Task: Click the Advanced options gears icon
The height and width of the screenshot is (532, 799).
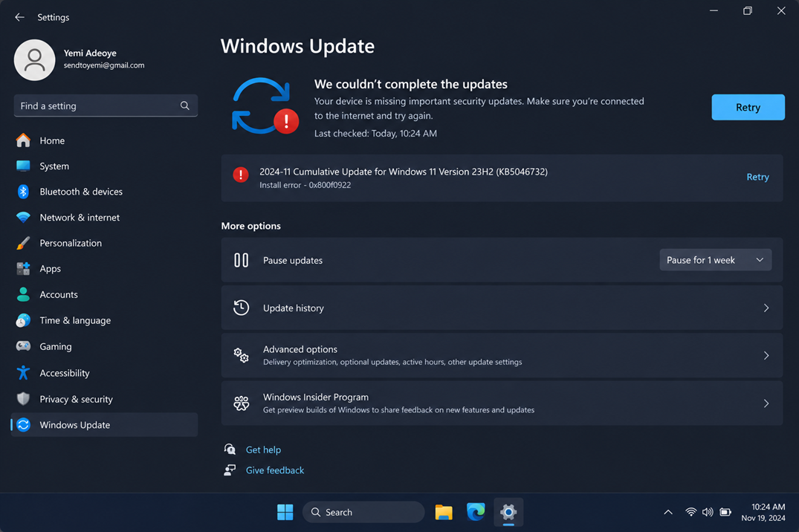Action: (241, 355)
